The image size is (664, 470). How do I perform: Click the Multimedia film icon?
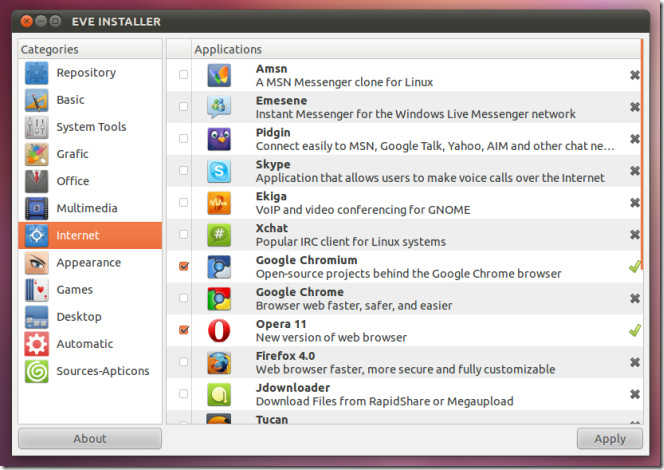[x=36, y=208]
